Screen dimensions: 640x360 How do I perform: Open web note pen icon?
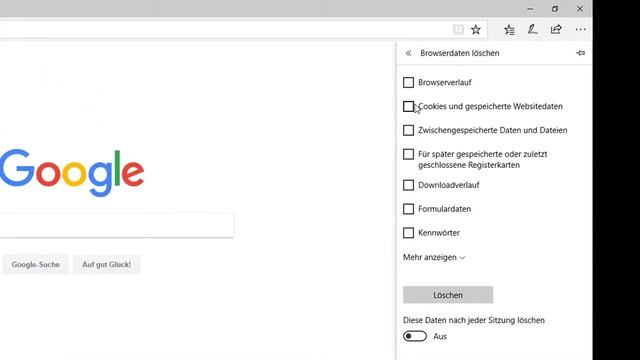coord(532,29)
